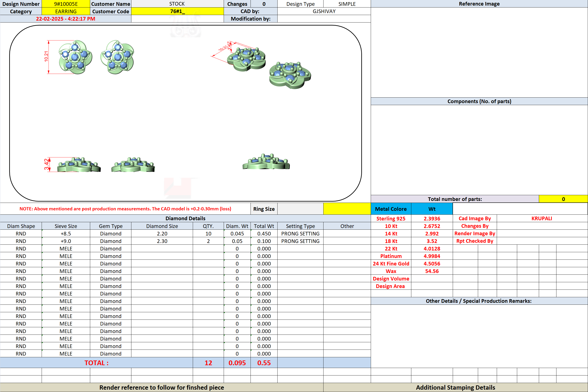This screenshot has width=588, height=392.
Task: Click the customer code cell 76#1_
Action: click(177, 11)
